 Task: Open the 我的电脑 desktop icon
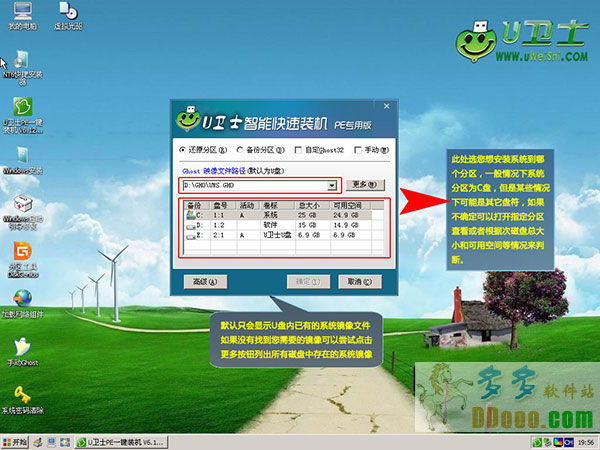23,15
